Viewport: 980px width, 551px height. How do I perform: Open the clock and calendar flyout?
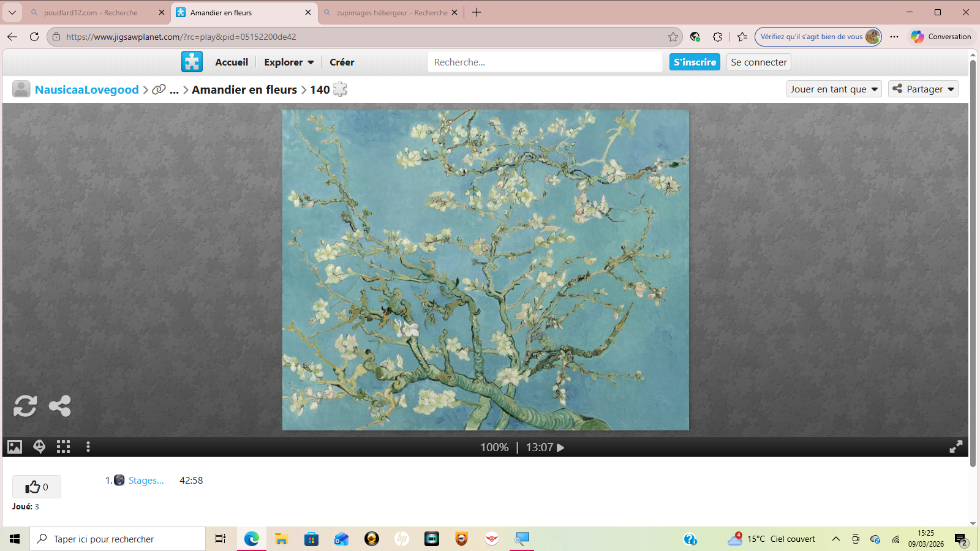point(926,539)
